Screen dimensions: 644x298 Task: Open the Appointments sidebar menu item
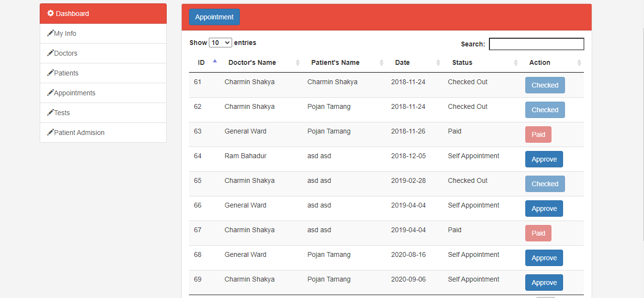(x=75, y=93)
